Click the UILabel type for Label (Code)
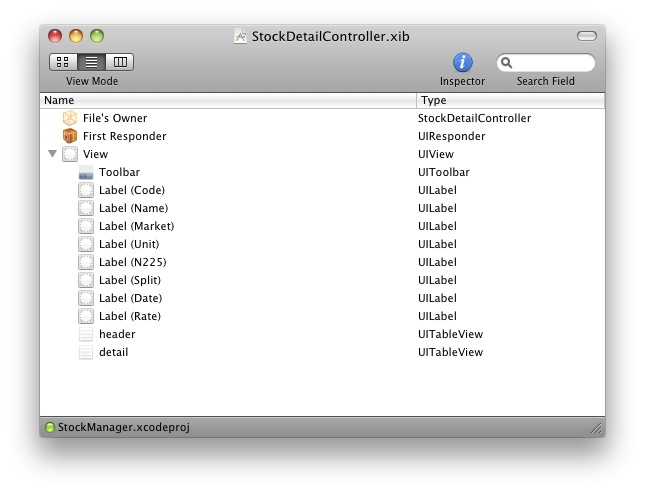 (x=437, y=190)
